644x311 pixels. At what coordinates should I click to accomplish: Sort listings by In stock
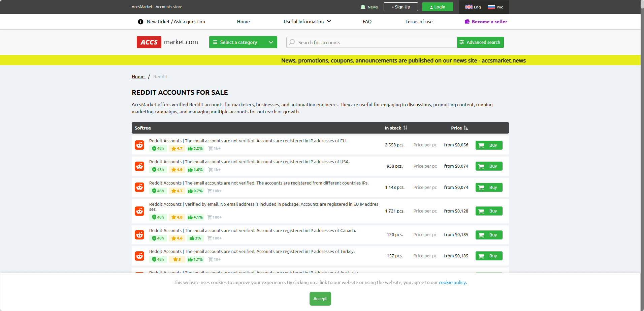click(x=396, y=128)
